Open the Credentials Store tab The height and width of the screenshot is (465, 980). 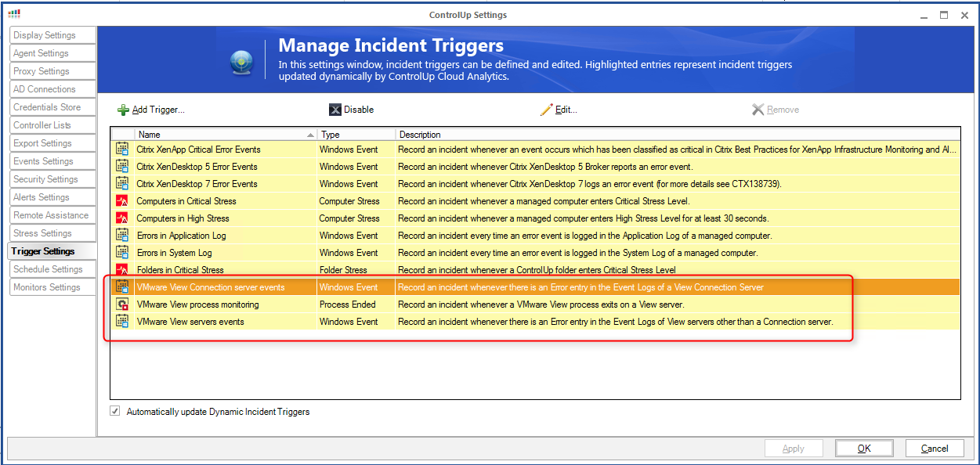(x=52, y=107)
